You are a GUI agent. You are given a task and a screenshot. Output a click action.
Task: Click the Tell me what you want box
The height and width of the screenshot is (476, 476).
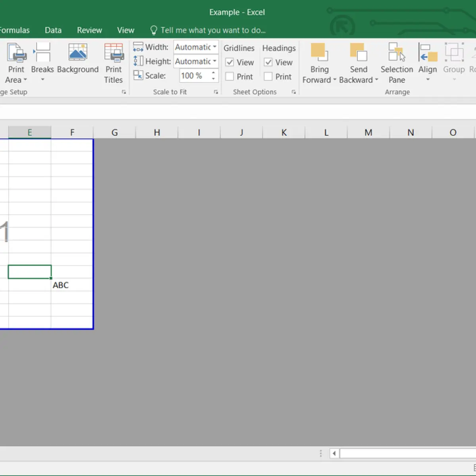[213, 30]
